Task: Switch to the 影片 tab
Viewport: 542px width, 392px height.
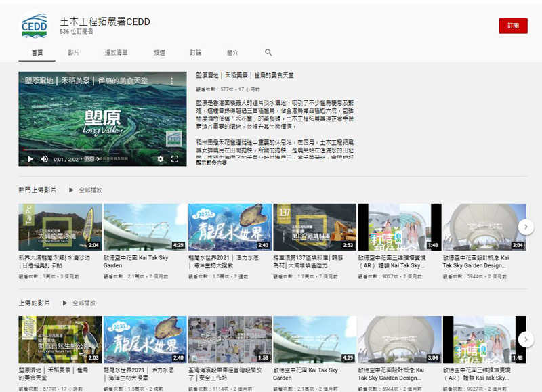Action: 73,52
